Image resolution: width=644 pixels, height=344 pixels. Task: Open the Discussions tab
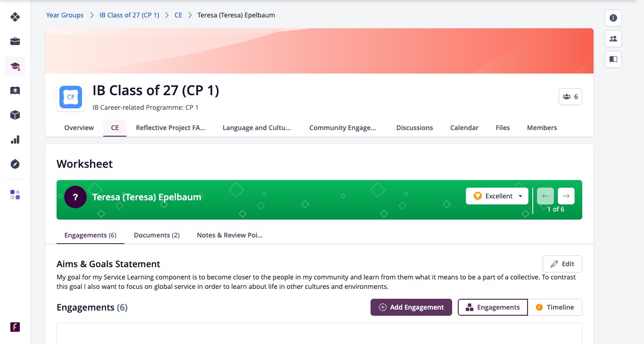(x=414, y=128)
